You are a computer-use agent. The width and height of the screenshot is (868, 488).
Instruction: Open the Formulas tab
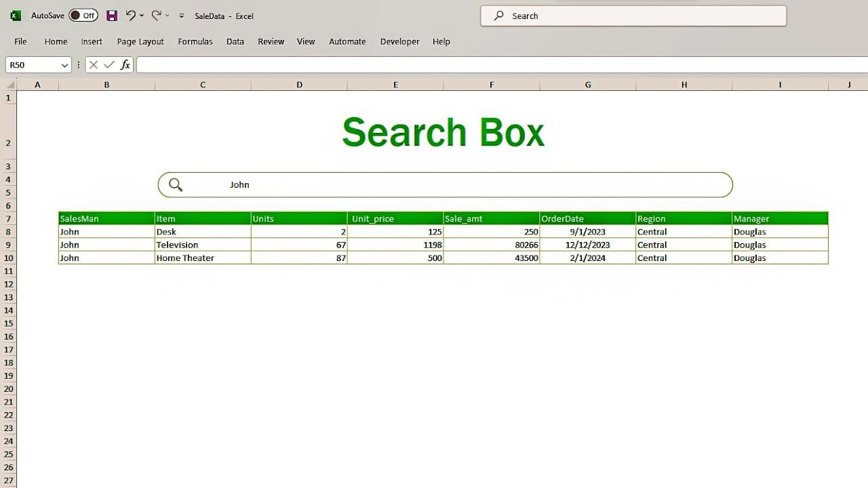pyautogui.click(x=195, y=41)
